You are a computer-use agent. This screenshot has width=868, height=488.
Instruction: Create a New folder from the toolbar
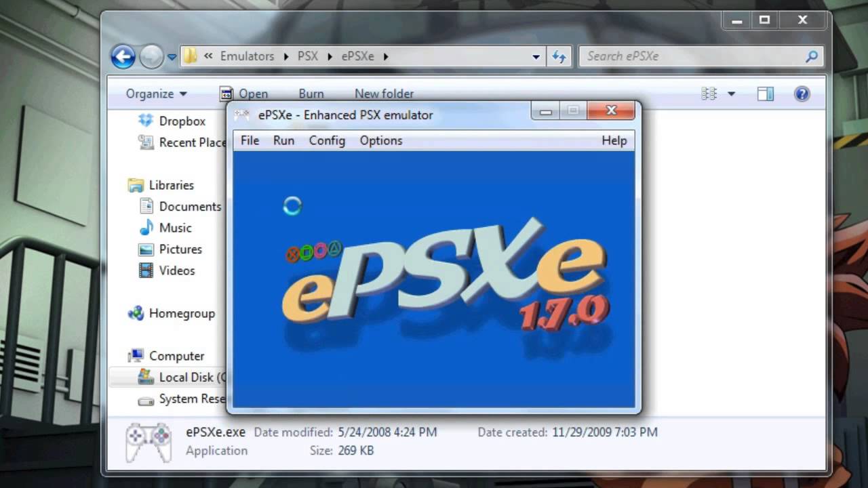point(384,94)
